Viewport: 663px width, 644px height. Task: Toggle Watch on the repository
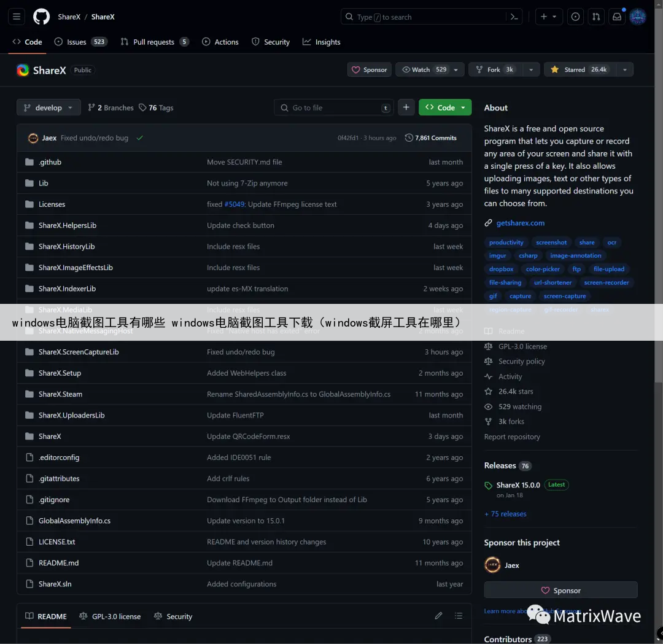(424, 69)
